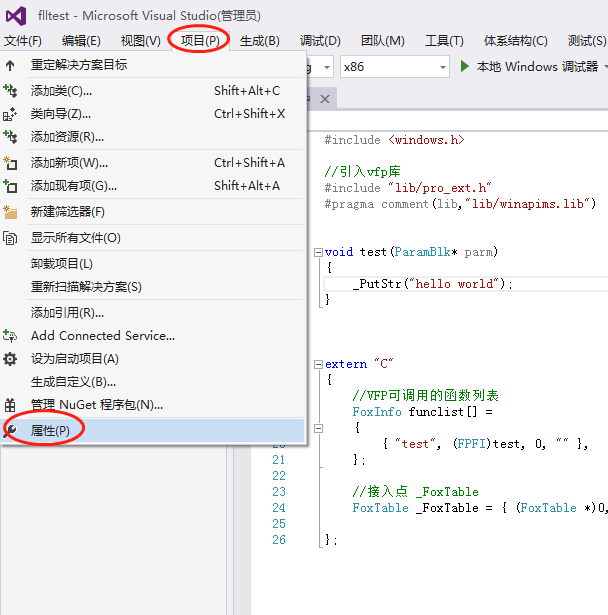Click line number 21 in gutter
This screenshot has height=615, width=608.
click(279, 460)
